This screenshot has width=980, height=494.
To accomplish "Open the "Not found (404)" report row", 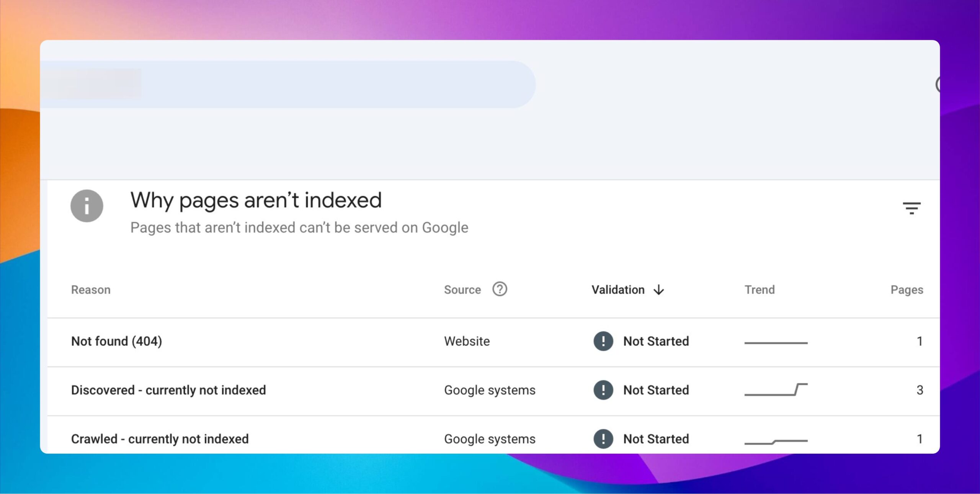I will (116, 341).
